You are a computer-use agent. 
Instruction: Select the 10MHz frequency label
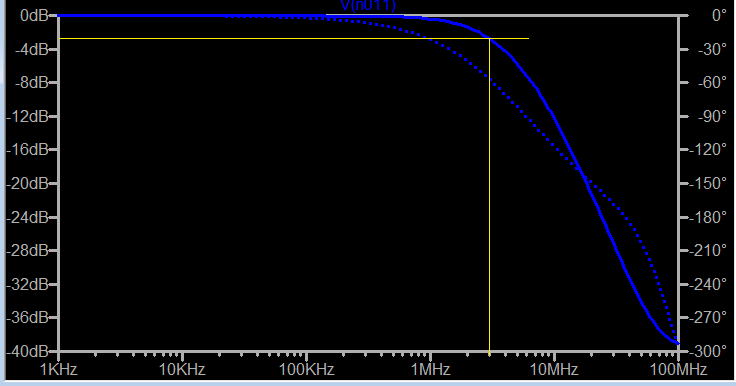[554, 369]
